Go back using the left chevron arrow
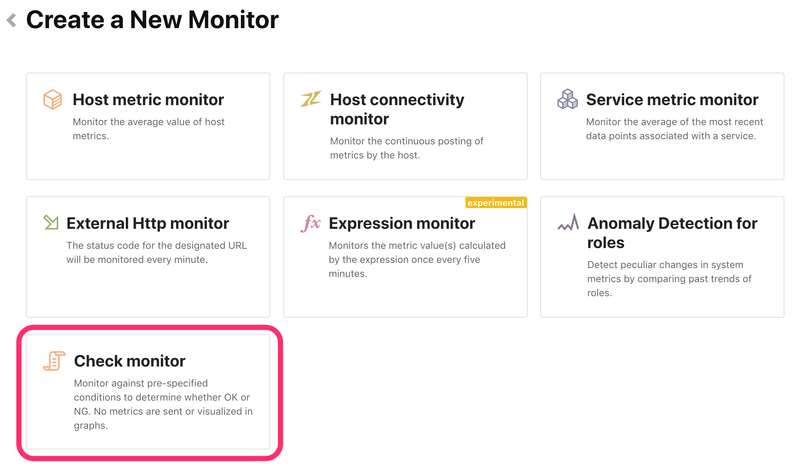The image size is (800, 468). pyautogui.click(x=11, y=20)
